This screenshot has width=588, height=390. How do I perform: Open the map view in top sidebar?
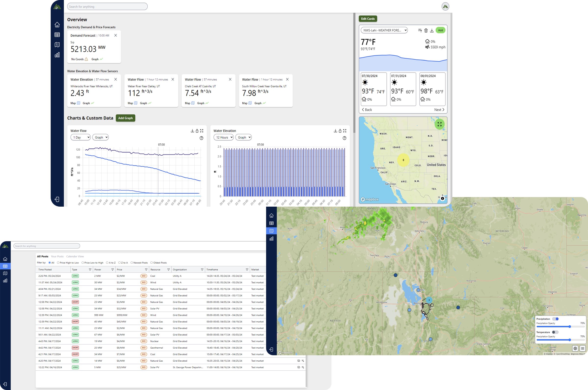tap(57, 45)
